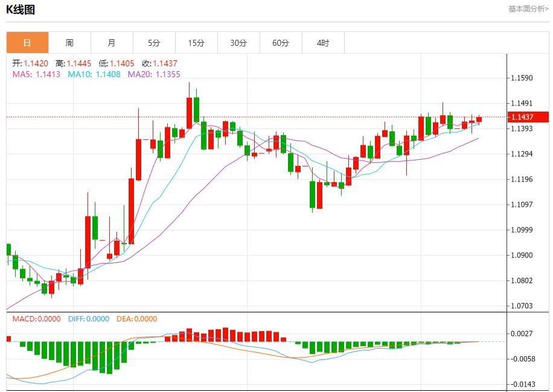Click the K线图 title heading
This screenshot has height=392, width=553.
(x=20, y=10)
